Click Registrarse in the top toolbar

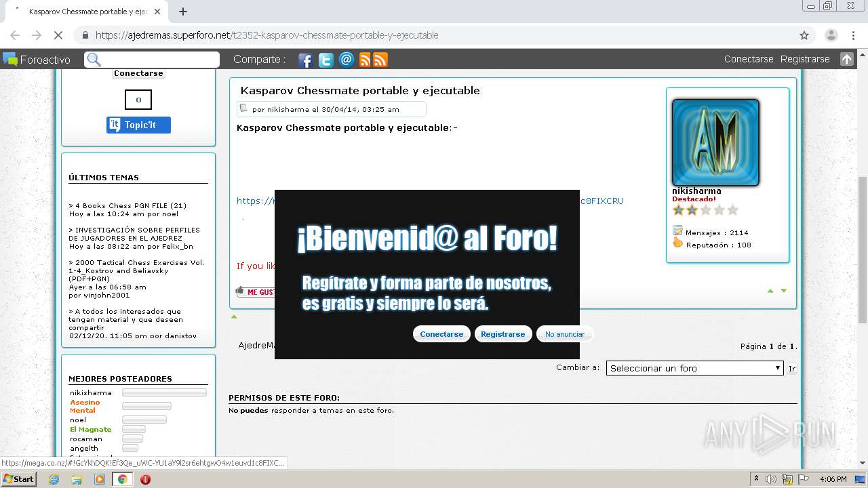805,59
